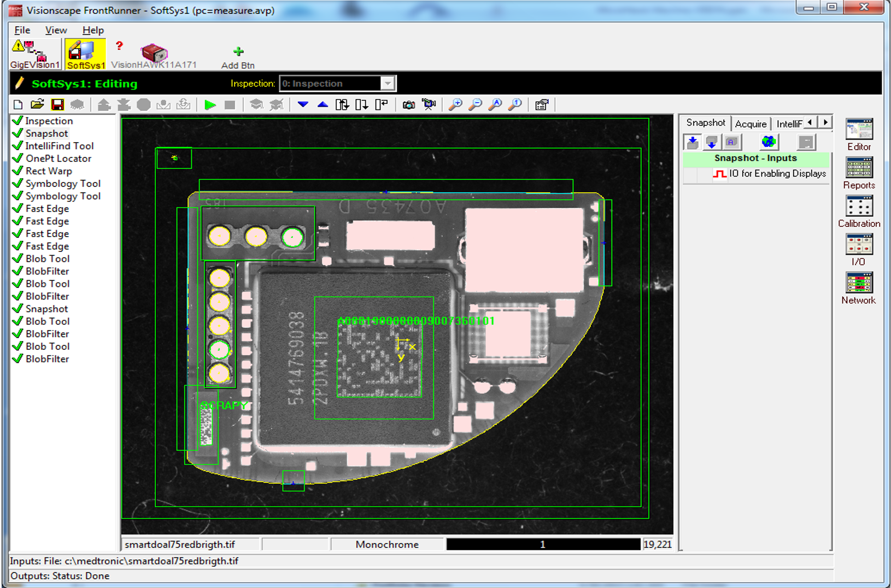891x588 pixels.
Task: Click the open folder icon in toolbar
Action: tap(37, 104)
